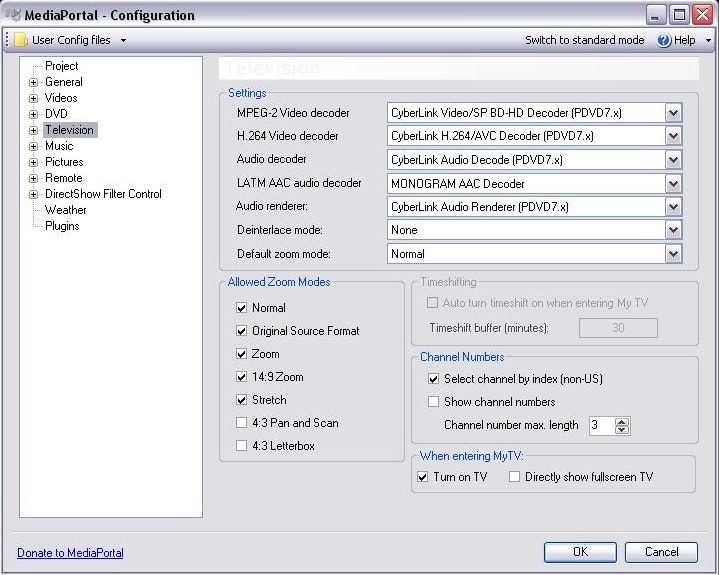Select Weather in the settings tree
Screen dimensions: 719x575
tap(66, 210)
